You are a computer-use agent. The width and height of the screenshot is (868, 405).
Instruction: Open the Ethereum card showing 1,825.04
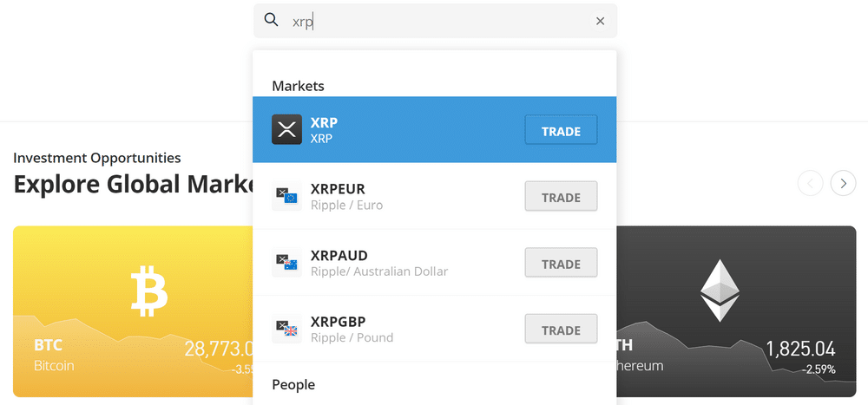(736, 311)
